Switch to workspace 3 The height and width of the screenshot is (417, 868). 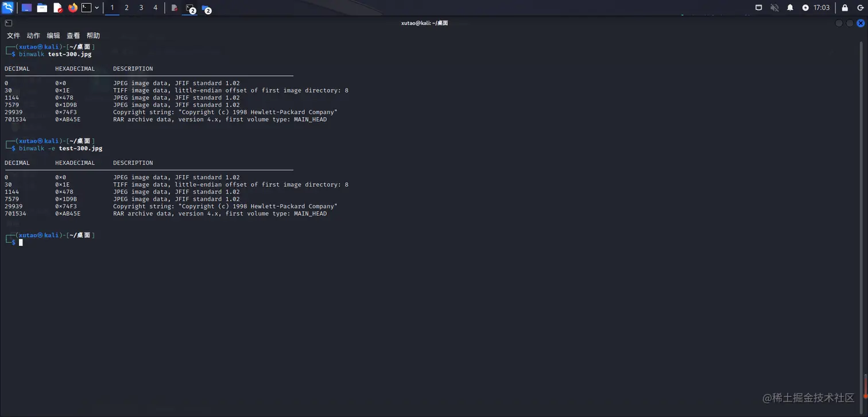click(x=141, y=7)
